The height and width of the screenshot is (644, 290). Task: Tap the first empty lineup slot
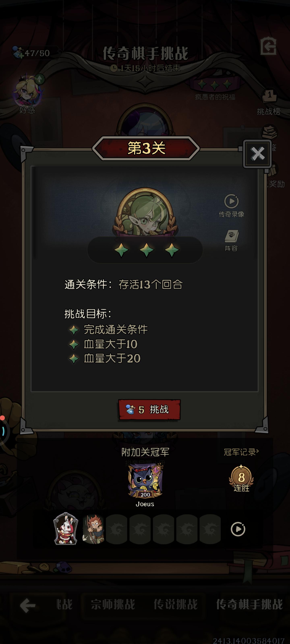click(117, 529)
